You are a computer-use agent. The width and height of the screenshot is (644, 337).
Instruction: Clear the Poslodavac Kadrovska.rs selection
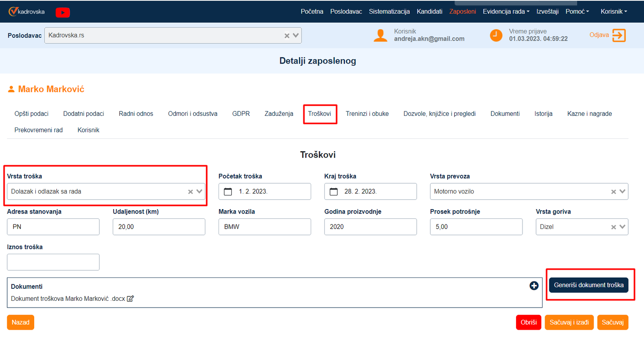(287, 36)
